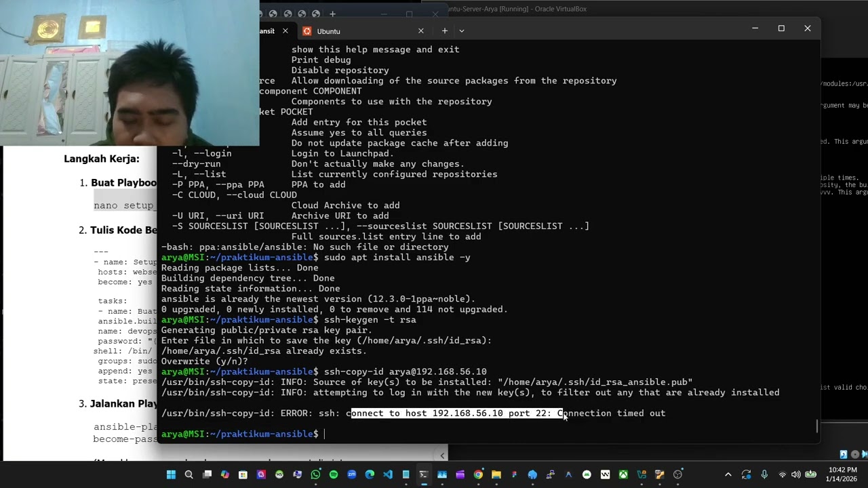Screen dimensions: 868x488
Task: Open Spotify from the taskbar
Action: pos(334,474)
